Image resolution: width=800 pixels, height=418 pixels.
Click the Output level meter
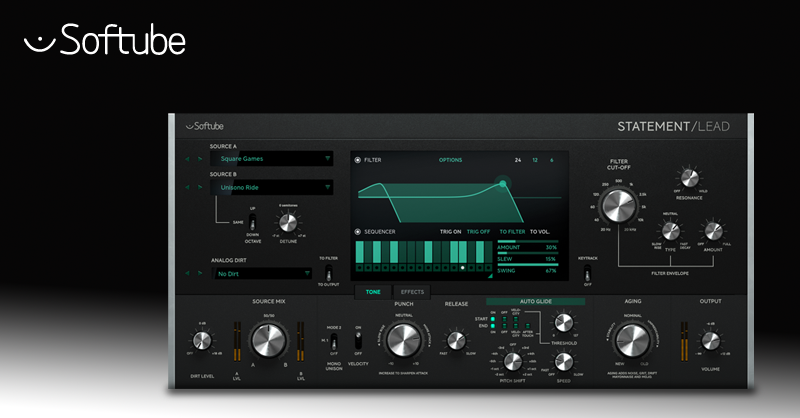[x=684, y=341]
